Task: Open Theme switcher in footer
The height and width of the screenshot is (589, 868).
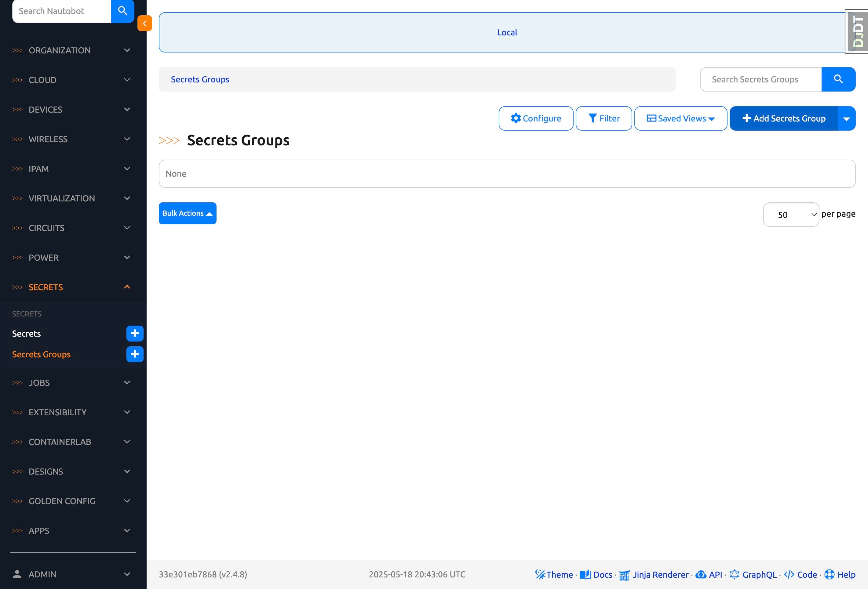Action: (x=554, y=574)
